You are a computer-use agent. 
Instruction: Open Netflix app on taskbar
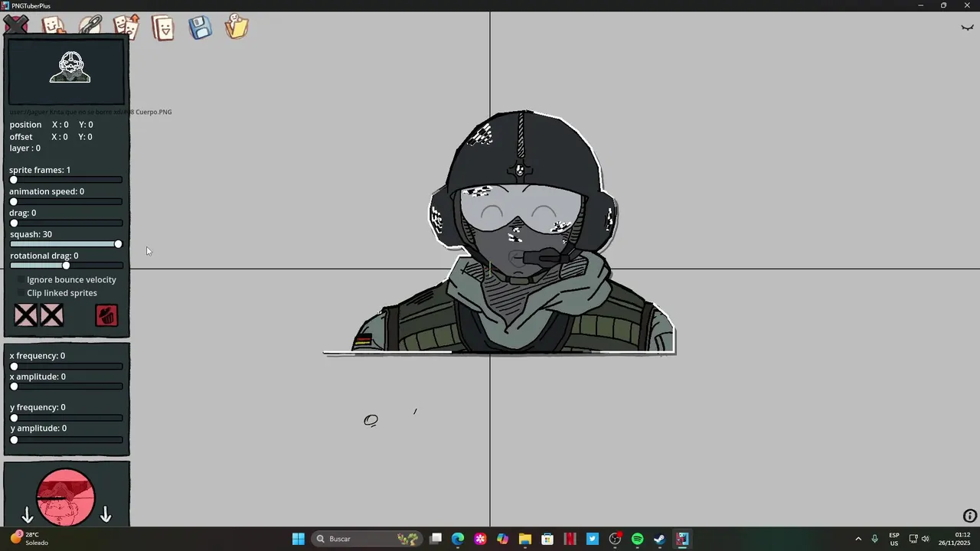point(570,539)
